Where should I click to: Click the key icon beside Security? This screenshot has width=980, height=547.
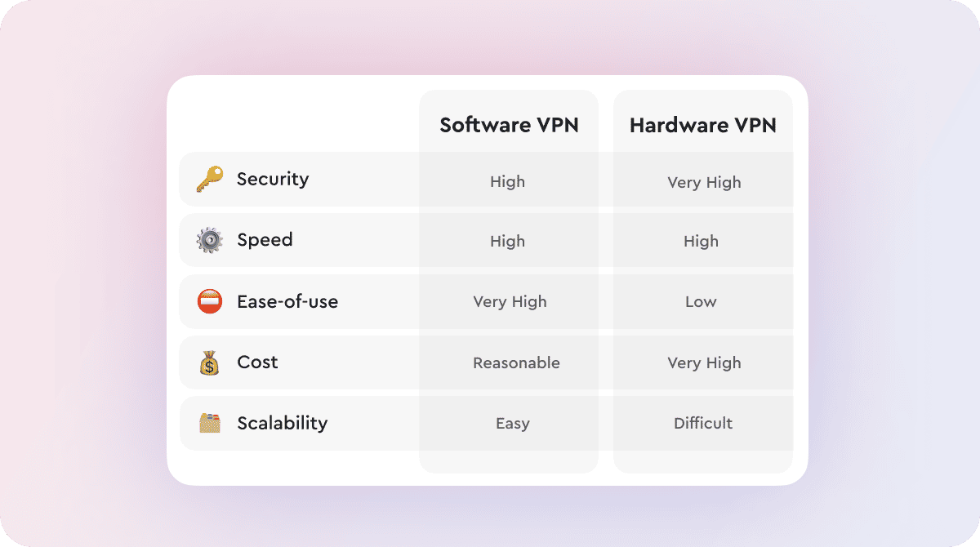click(209, 179)
